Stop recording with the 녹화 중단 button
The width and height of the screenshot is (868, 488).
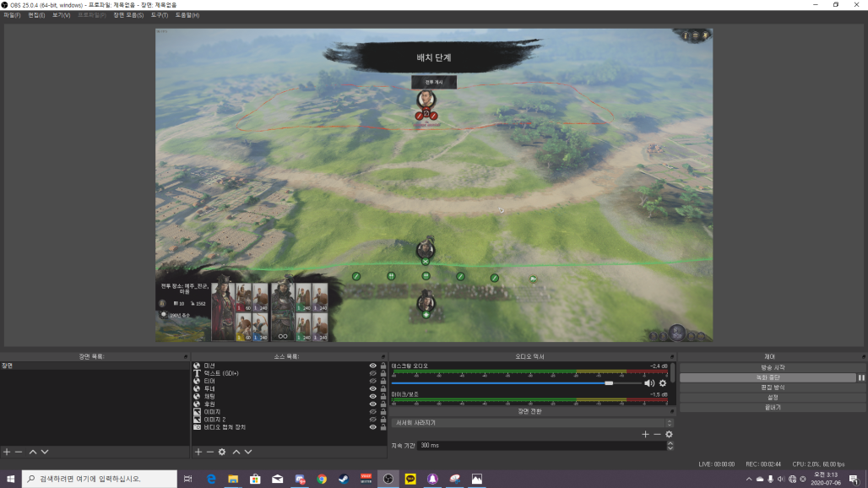[768, 377]
